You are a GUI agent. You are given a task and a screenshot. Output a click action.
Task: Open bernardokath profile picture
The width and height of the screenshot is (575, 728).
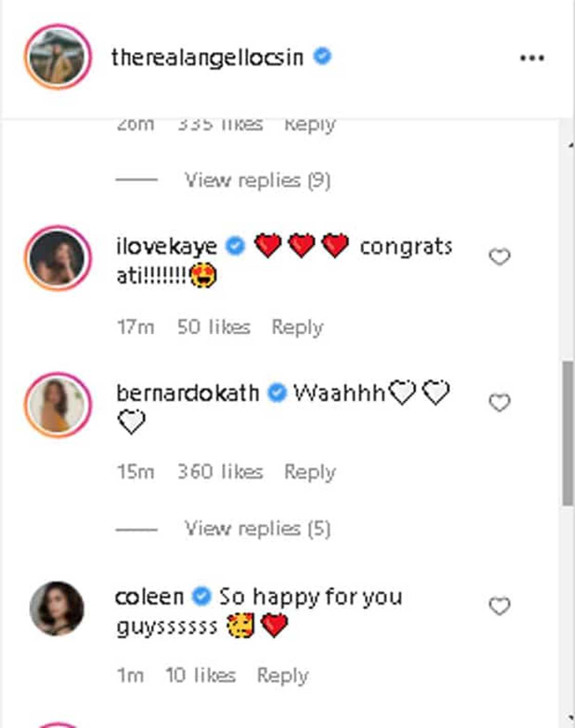coord(57,405)
